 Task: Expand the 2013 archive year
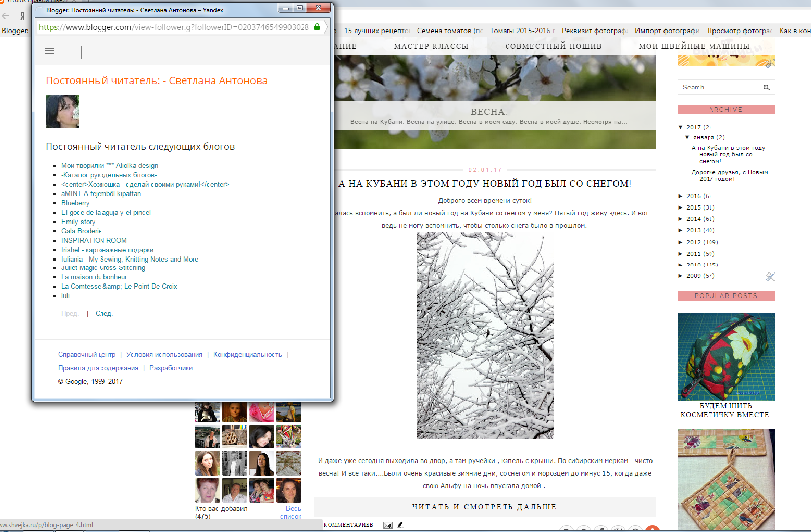point(681,230)
